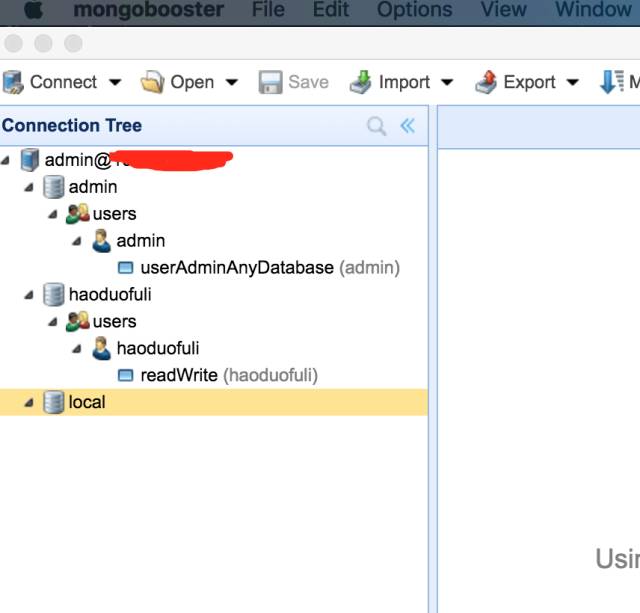Select the admin user label
The image size is (640, 613).
tap(141, 241)
